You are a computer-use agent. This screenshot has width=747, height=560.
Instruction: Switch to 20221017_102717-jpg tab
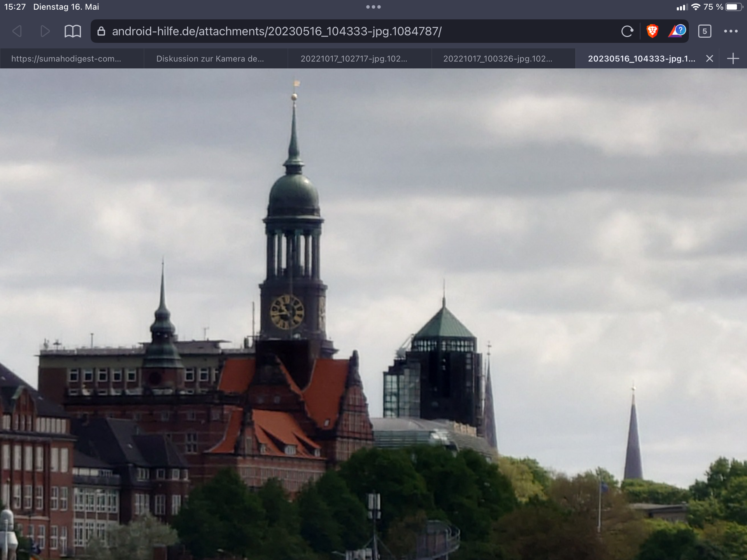coord(354,59)
